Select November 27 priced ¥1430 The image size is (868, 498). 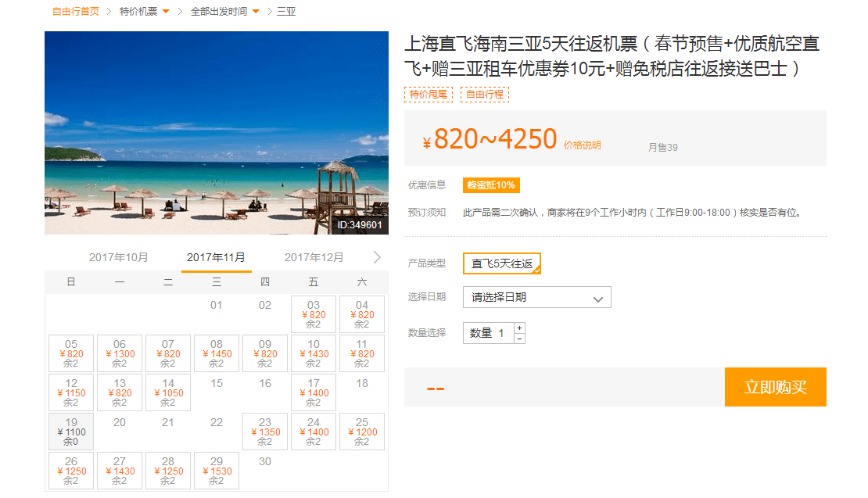(x=120, y=471)
